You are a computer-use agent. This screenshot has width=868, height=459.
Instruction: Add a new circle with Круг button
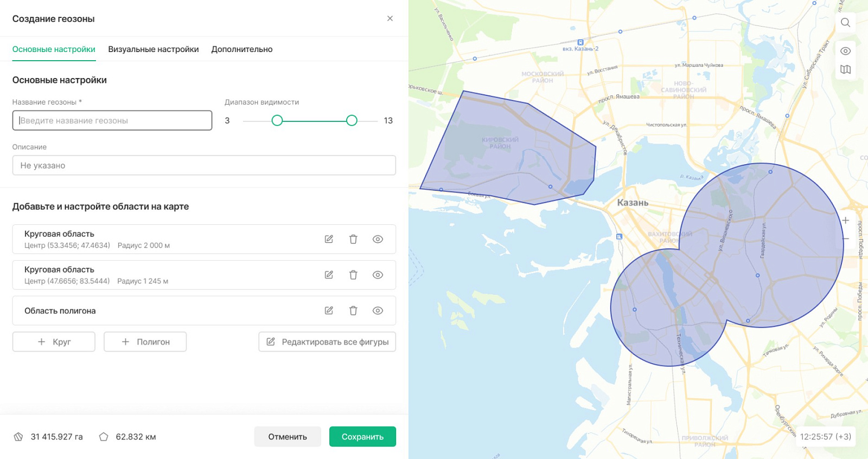click(x=54, y=342)
